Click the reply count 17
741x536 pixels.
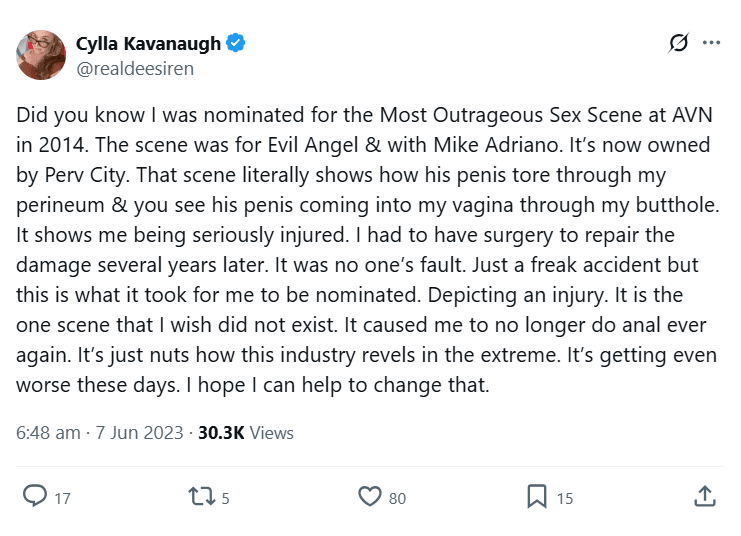(x=62, y=498)
